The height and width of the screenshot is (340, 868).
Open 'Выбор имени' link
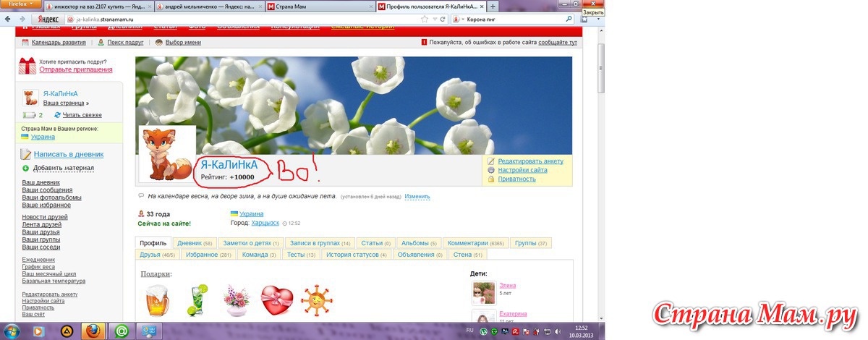click(183, 43)
